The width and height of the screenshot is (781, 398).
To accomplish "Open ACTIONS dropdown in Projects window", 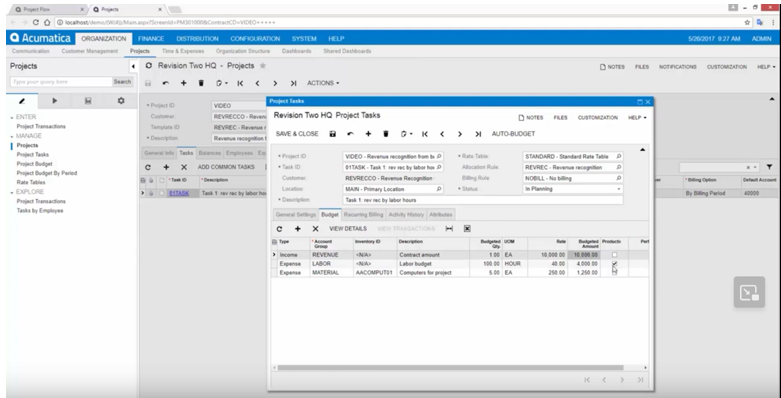I will pos(323,83).
